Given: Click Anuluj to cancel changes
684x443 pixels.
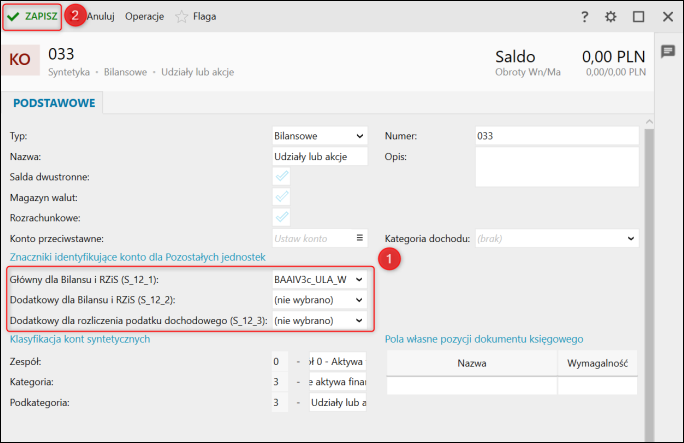Looking at the screenshot, I should coord(101,17).
